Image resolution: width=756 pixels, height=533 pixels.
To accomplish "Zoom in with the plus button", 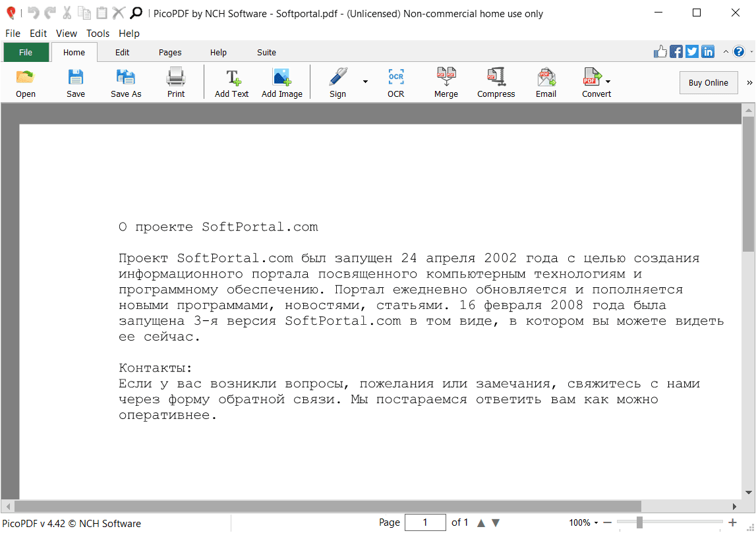I will [732, 522].
